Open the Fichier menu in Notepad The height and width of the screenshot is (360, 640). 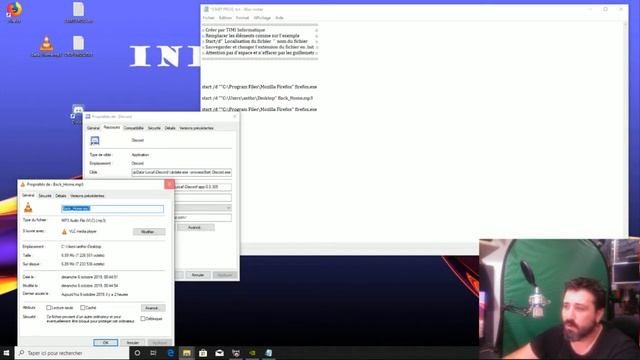(x=208, y=18)
